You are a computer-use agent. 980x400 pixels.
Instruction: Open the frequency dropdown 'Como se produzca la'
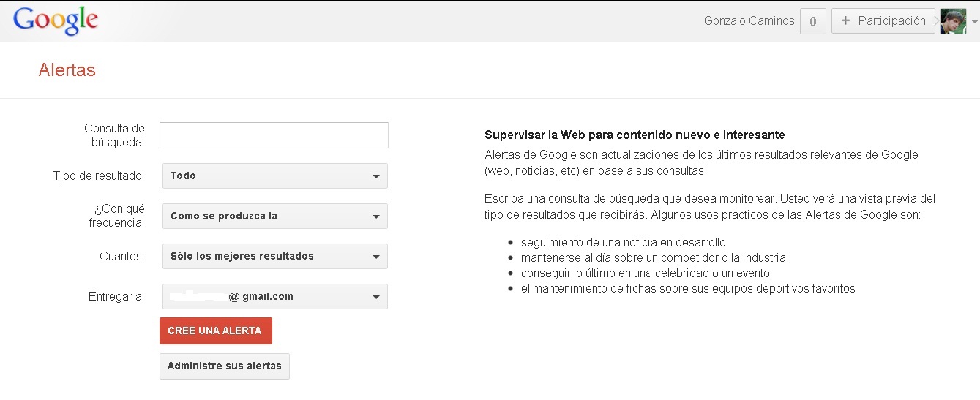point(275,216)
